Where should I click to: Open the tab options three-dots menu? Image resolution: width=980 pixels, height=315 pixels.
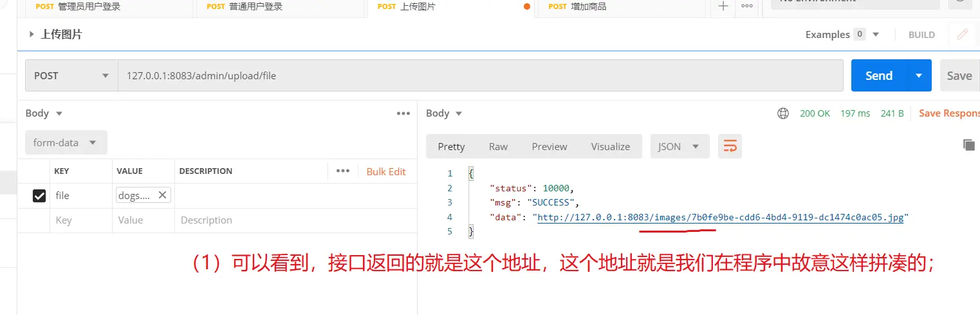coord(747,6)
